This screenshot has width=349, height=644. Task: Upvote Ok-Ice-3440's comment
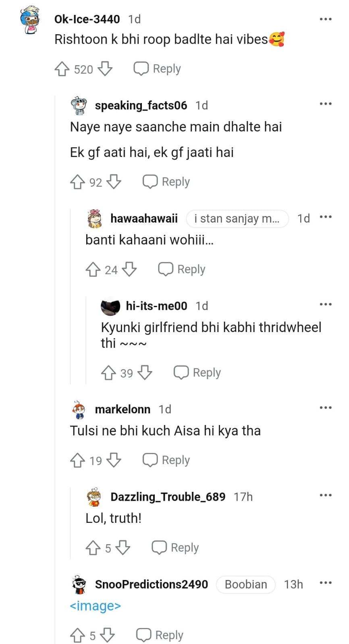(x=62, y=69)
